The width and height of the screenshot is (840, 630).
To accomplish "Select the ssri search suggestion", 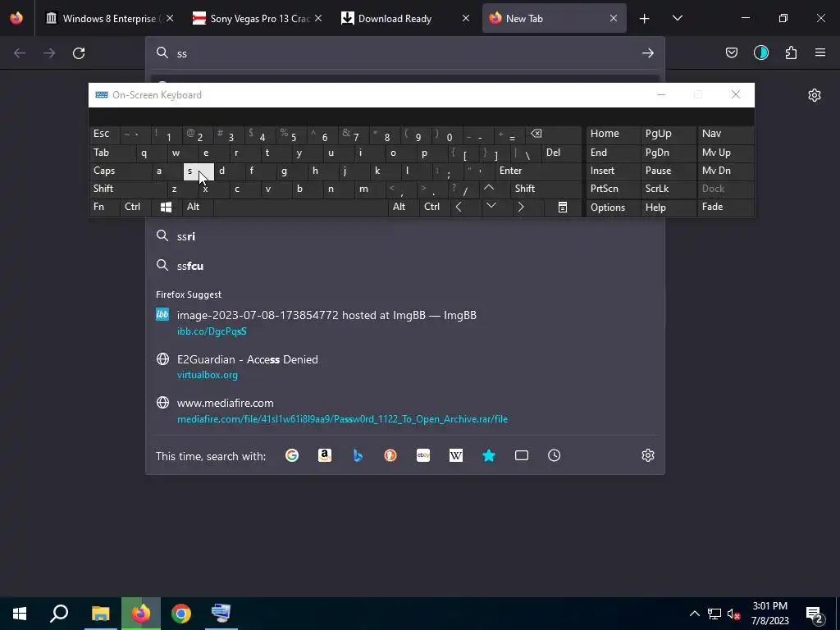I will (x=404, y=236).
